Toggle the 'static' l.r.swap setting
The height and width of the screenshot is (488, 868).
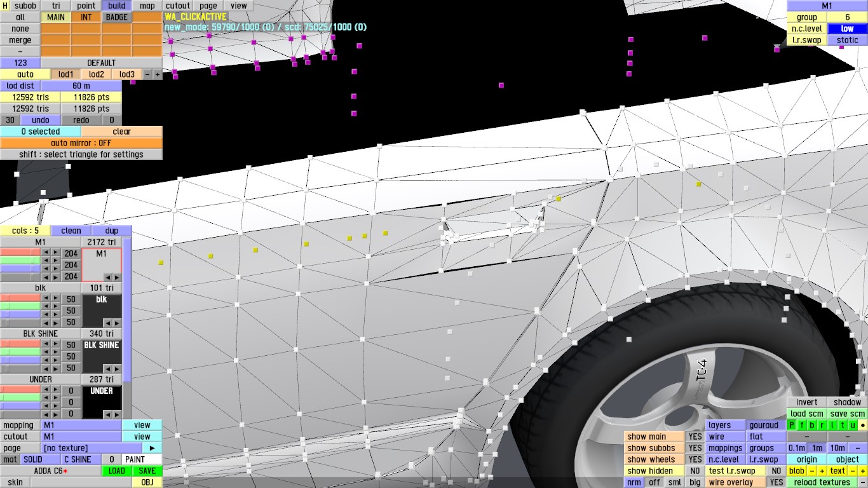(848, 40)
